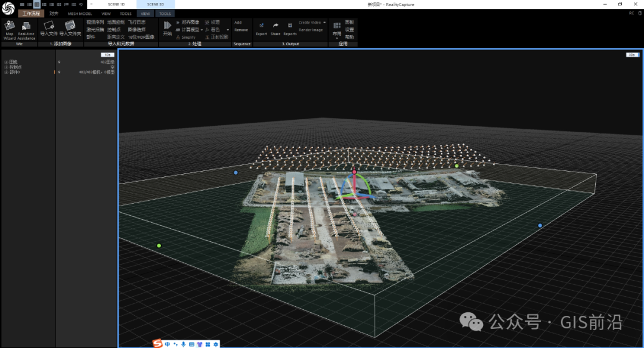
Task: Click Render Image button
Action: pos(311,30)
